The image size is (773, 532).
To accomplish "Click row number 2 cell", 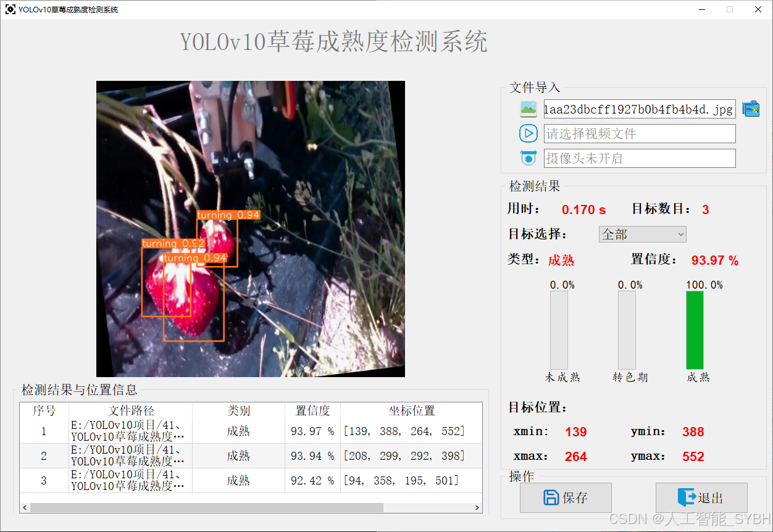I will (44, 455).
